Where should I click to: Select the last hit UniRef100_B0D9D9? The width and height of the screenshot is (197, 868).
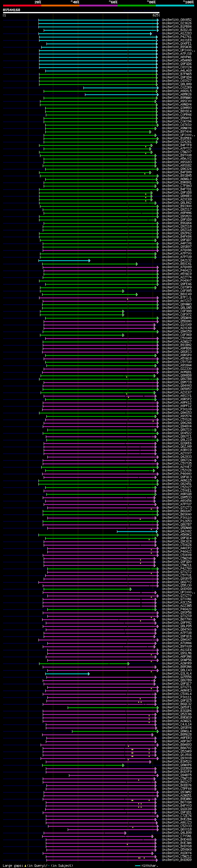coord(177,860)
